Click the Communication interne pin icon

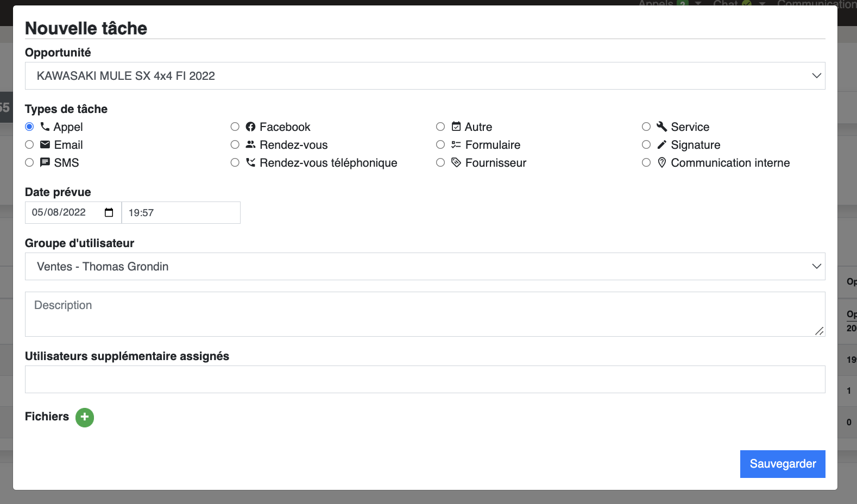click(661, 162)
